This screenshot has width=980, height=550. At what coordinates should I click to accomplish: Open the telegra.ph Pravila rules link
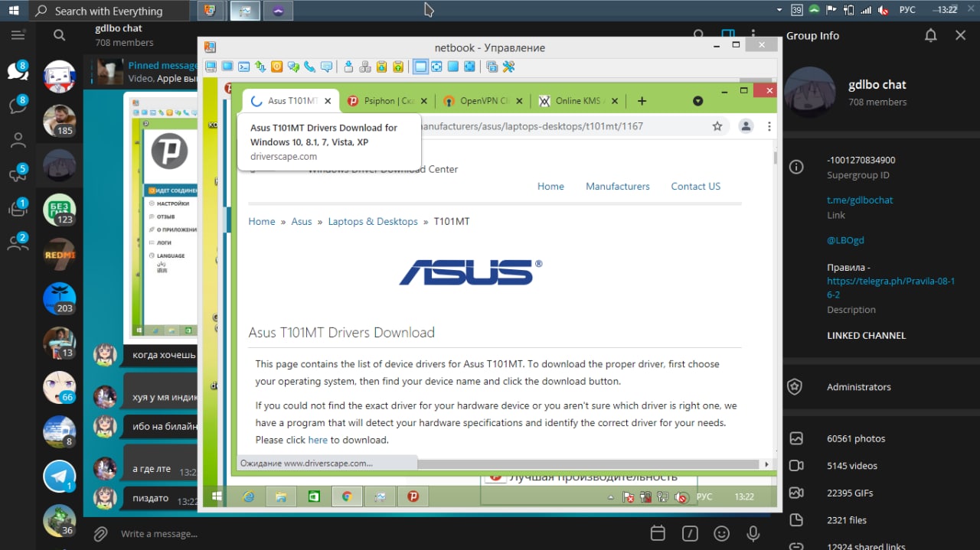pyautogui.click(x=890, y=288)
